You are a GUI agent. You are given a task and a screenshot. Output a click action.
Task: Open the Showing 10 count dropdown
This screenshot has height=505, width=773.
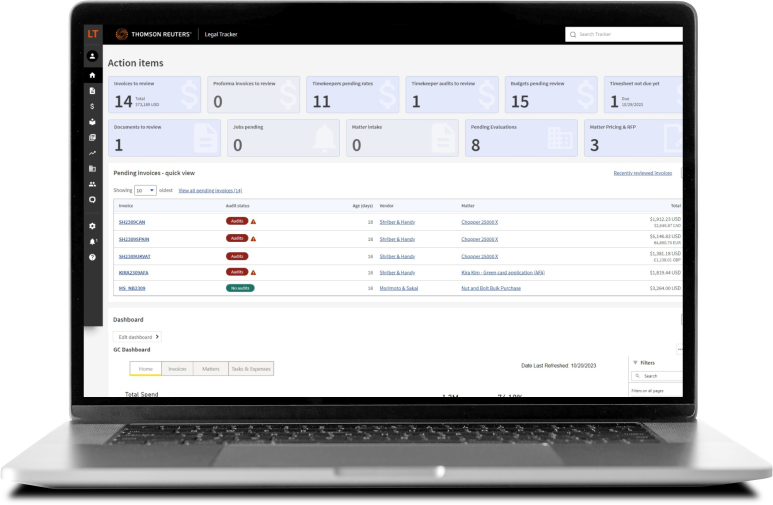coord(146,190)
